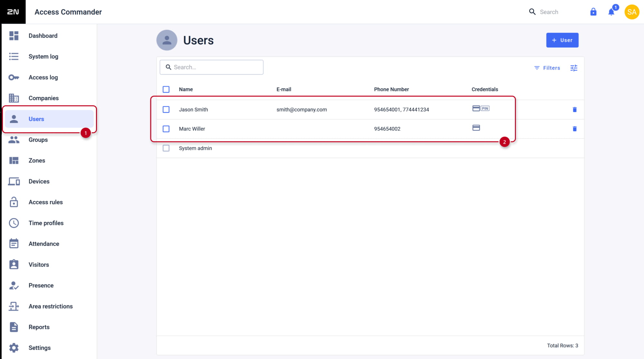Open the Filters dropdown

pos(547,68)
